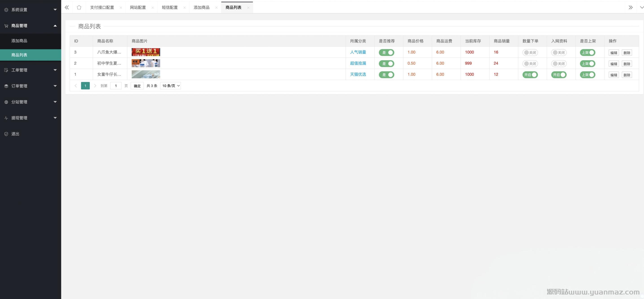Click the shopping cart icon for 商品管理

click(x=6, y=26)
